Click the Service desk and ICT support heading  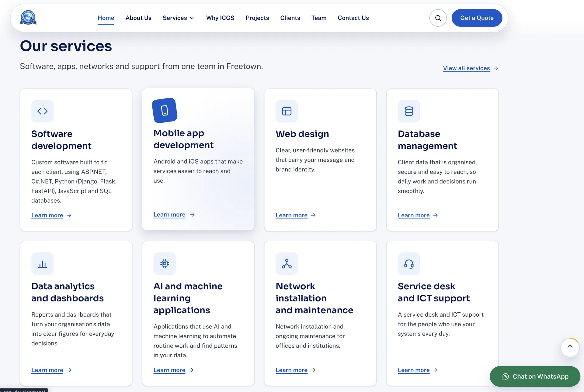pyautogui.click(x=434, y=292)
